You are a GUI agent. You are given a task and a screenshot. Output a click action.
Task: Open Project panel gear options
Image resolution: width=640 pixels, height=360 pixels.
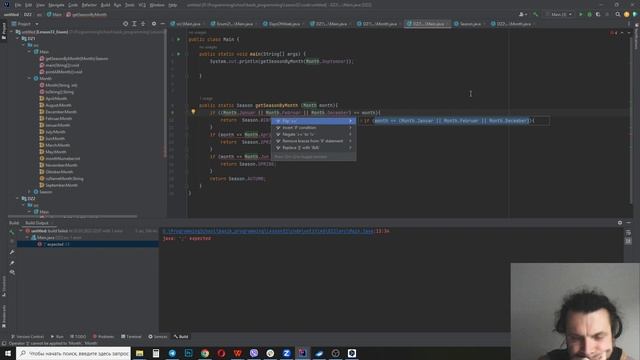click(x=154, y=24)
